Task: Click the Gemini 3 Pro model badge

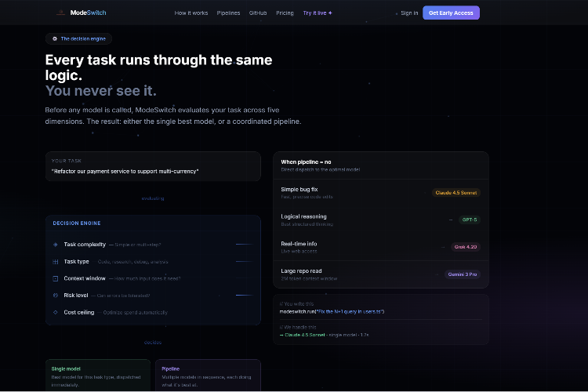Action: tap(463, 274)
